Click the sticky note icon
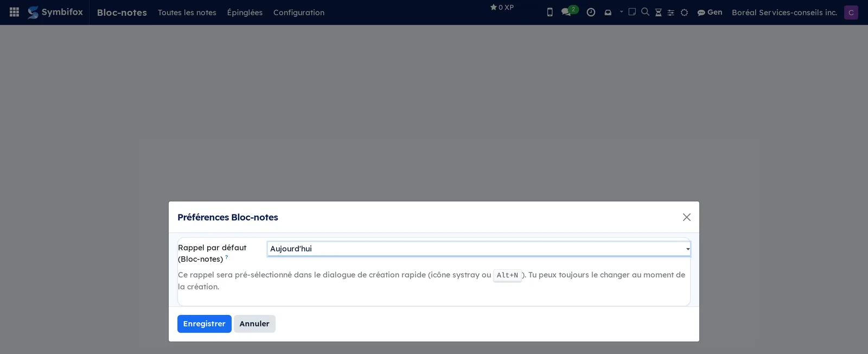This screenshot has height=354, width=868. (632, 11)
